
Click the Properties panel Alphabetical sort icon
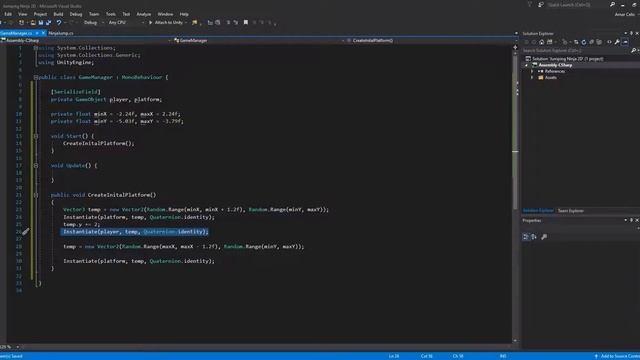(534, 237)
